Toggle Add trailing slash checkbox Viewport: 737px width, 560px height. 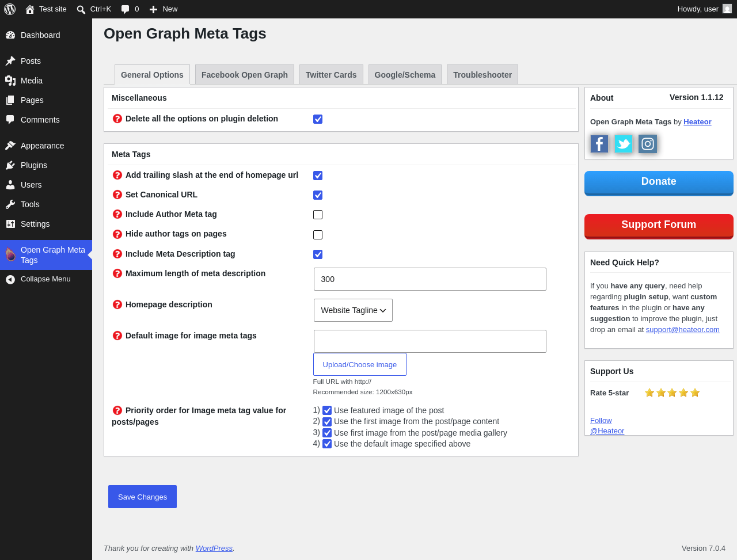pyautogui.click(x=318, y=176)
